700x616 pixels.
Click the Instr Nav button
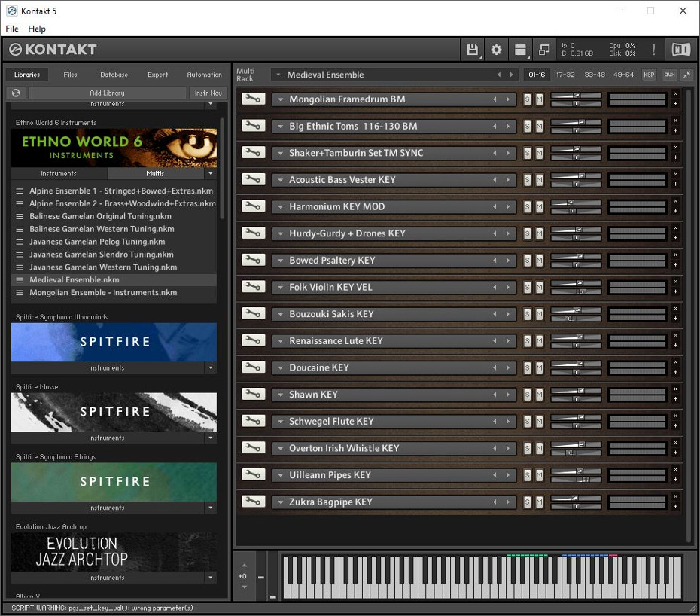click(208, 93)
